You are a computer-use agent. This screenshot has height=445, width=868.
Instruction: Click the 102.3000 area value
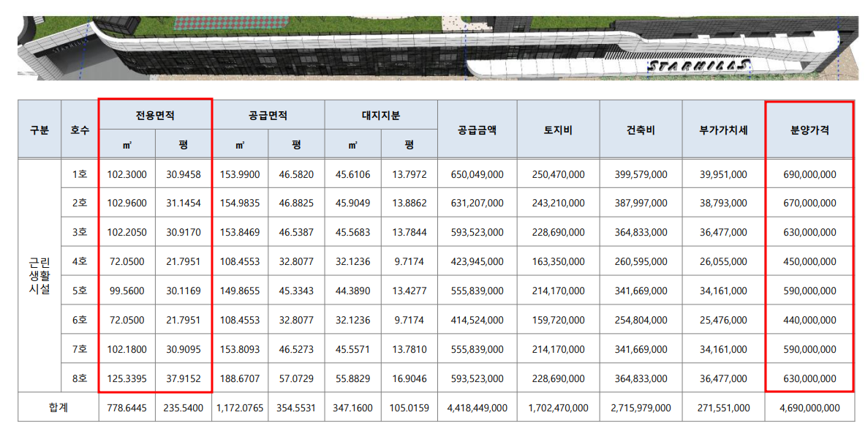pyautogui.click(x=127, y=175)
